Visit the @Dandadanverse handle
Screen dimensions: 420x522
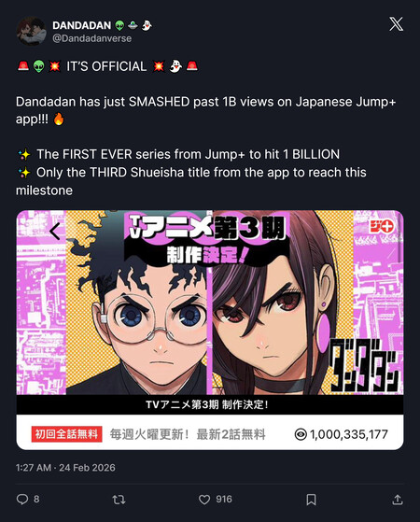pos(91,38)
